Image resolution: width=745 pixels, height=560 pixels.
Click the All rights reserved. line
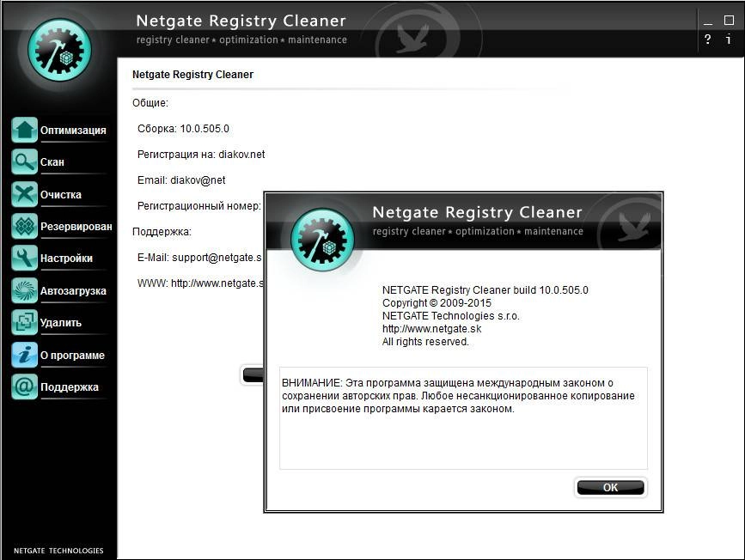(425, 342)
